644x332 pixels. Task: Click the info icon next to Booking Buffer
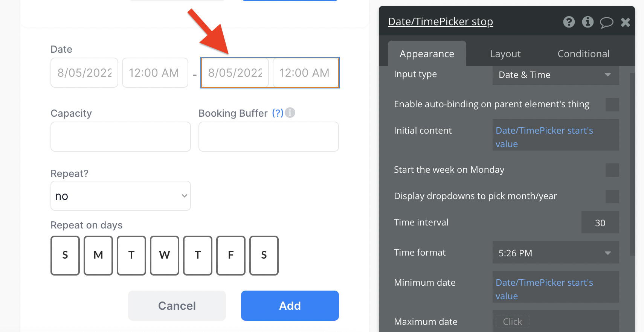(290, 113)
